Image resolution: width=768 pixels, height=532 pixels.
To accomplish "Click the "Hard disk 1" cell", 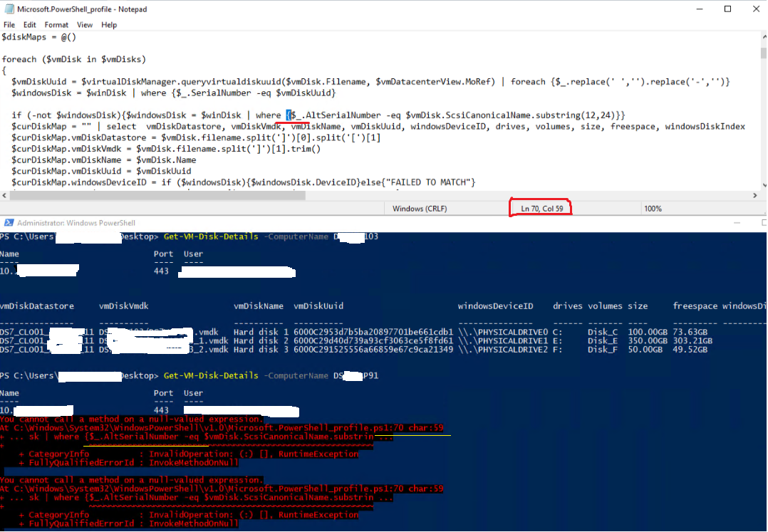I will click(261, 333).
